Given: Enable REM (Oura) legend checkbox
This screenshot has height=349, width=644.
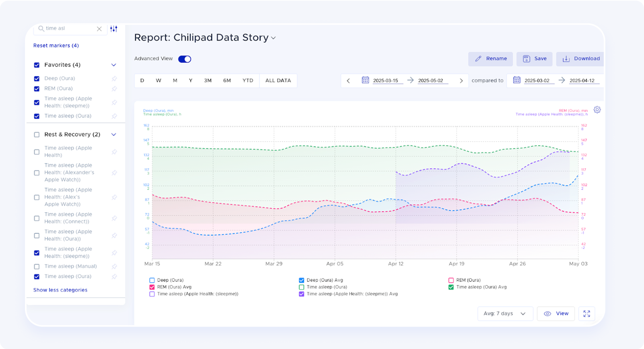Looking at the screenshot, I should (x=451, y=280).
